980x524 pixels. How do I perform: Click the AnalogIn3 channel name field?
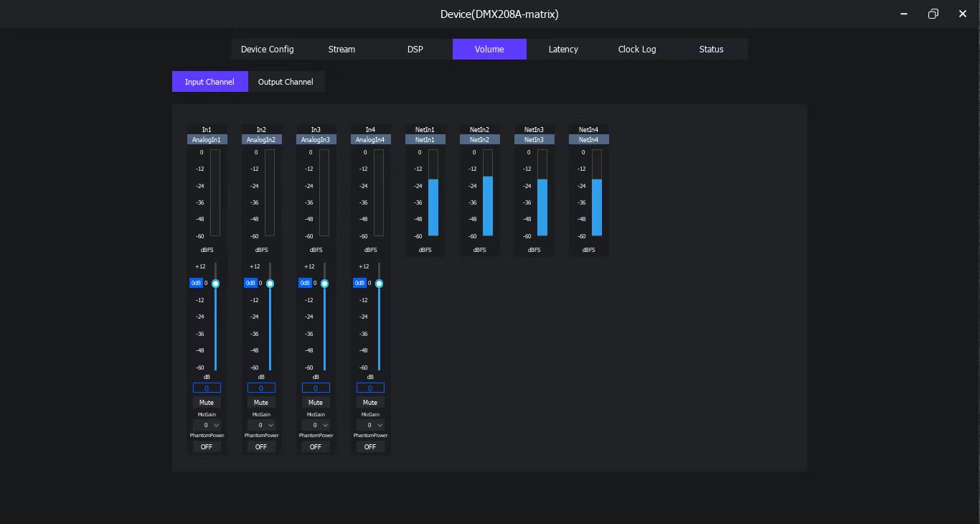(316, 139)
